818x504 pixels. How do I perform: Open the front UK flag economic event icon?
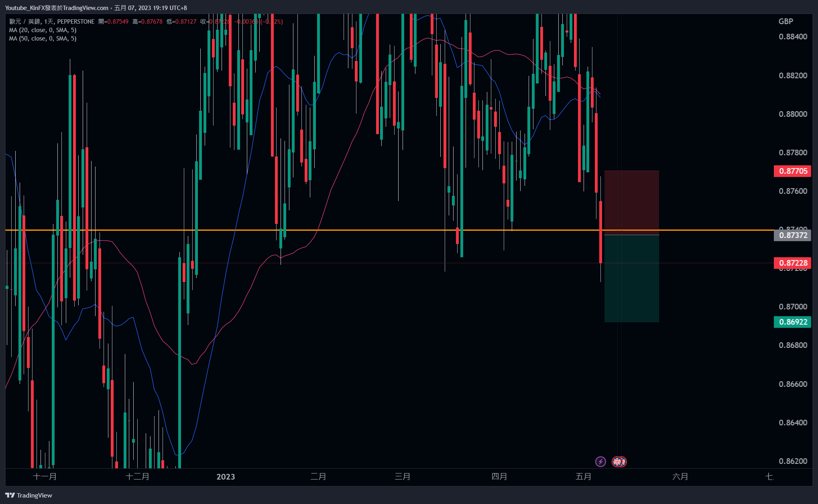(x=617, y=461)
